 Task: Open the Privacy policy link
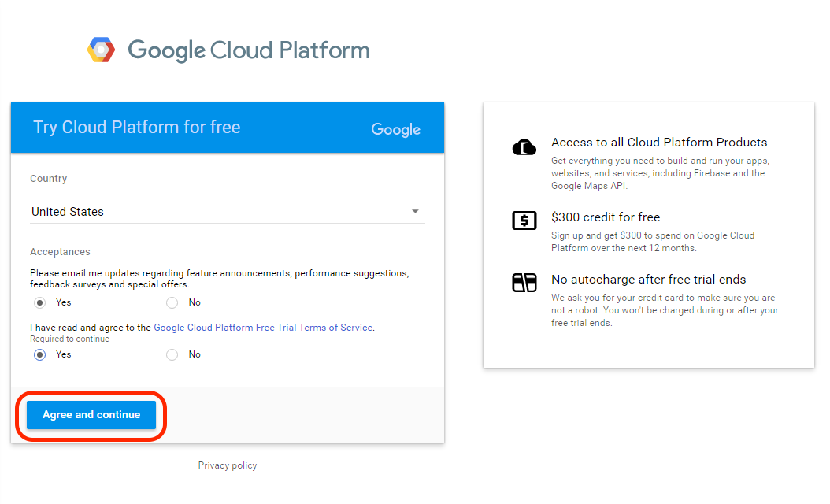coord(228,465)
